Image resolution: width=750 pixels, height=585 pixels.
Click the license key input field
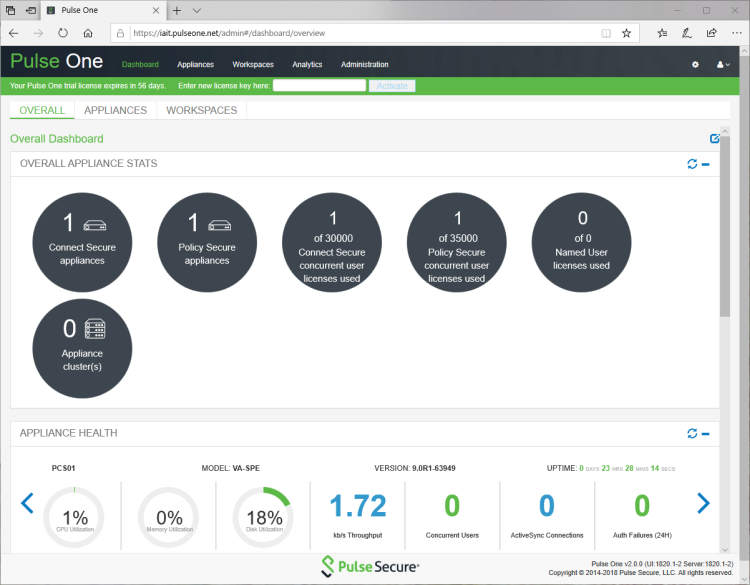point(319,86)
